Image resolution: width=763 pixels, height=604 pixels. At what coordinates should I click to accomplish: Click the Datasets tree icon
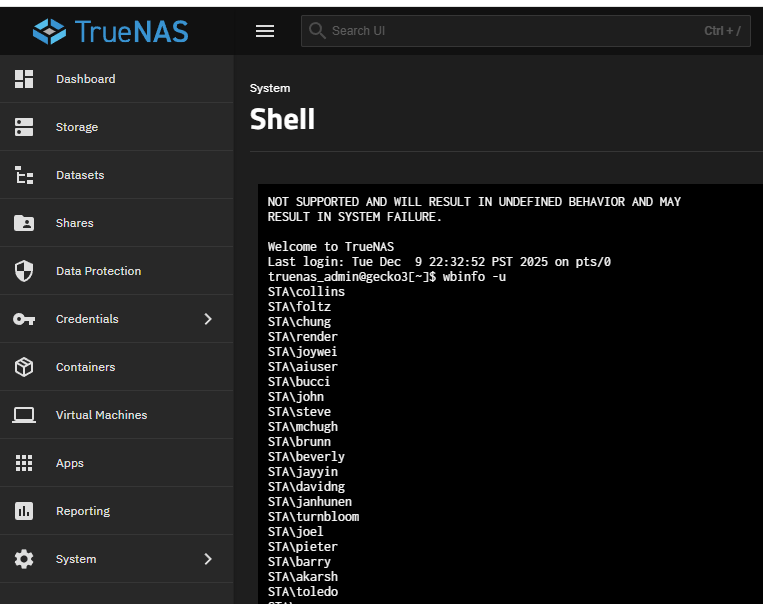pyautogui.click(x=24, y=175)
